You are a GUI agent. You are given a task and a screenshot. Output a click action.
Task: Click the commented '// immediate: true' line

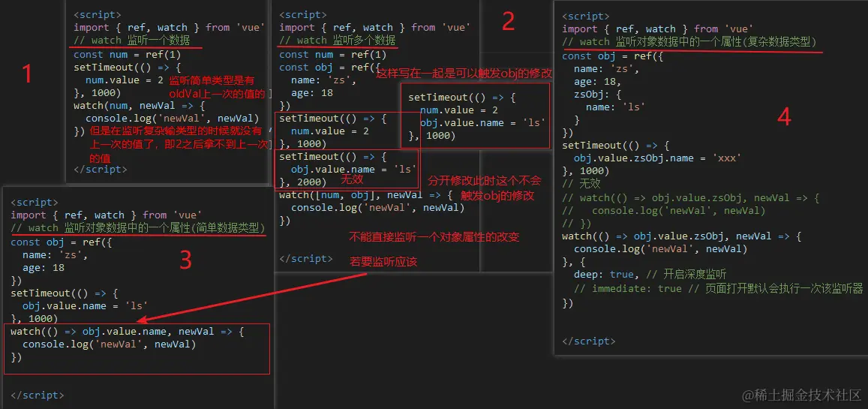click(x=719, y=288)
